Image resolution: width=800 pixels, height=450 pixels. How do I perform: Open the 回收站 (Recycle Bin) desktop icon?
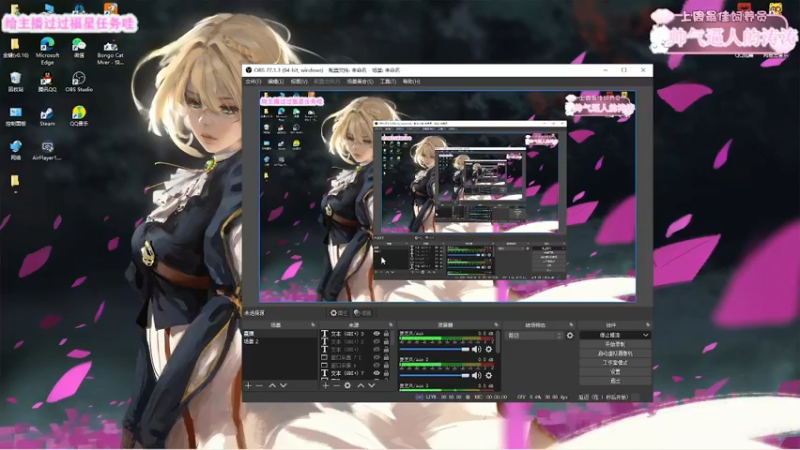point(16,82)
